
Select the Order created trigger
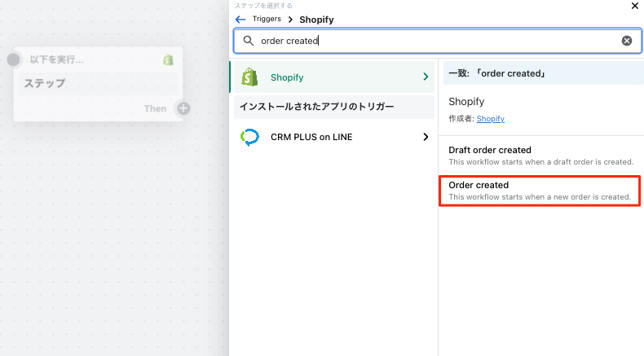(x=540, y=191)
